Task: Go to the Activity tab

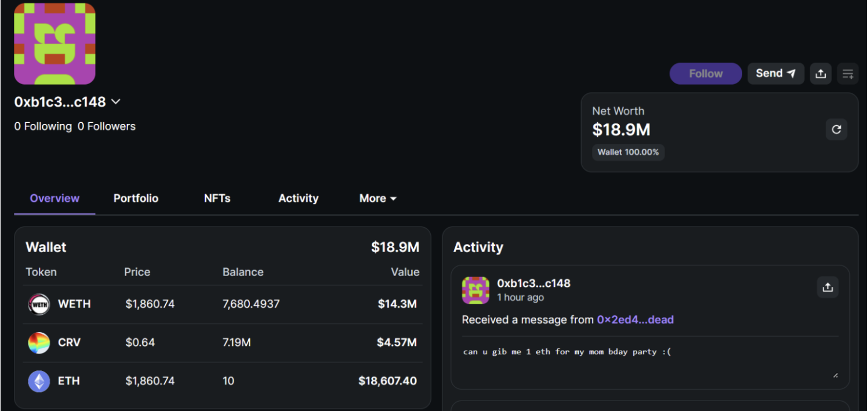Action: [x=298, y=198]
